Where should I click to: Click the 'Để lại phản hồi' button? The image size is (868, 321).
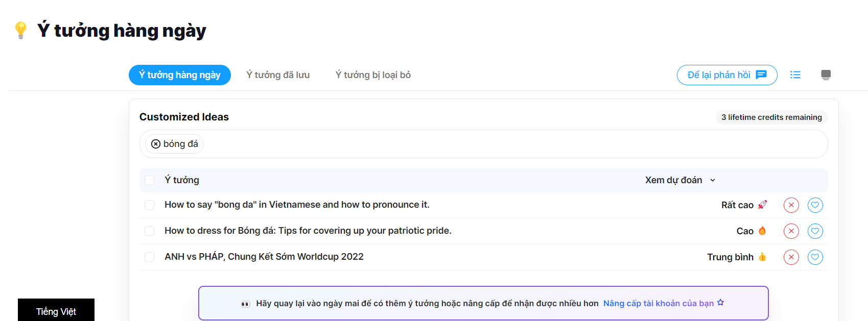727,75
